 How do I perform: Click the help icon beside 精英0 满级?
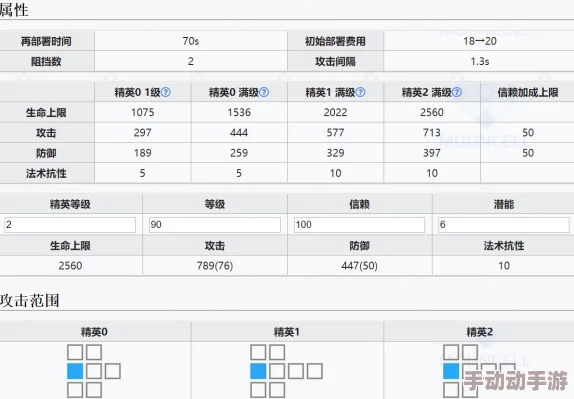click(x=264, y=92)
